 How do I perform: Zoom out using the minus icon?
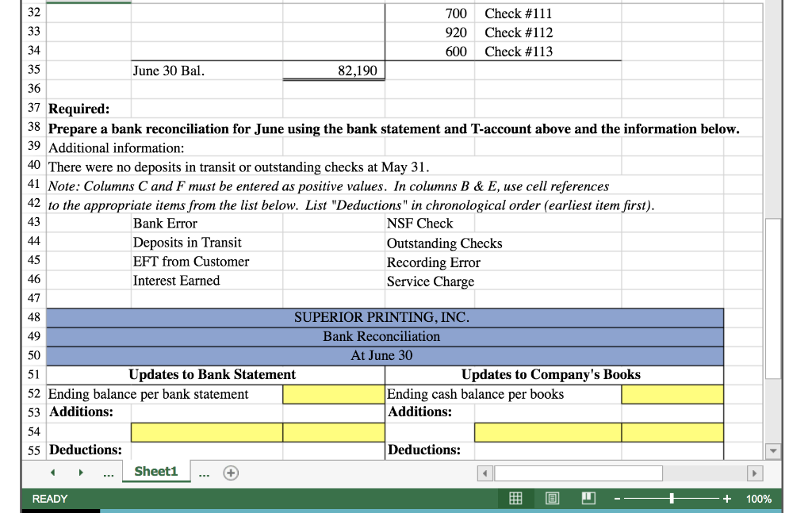617,498
